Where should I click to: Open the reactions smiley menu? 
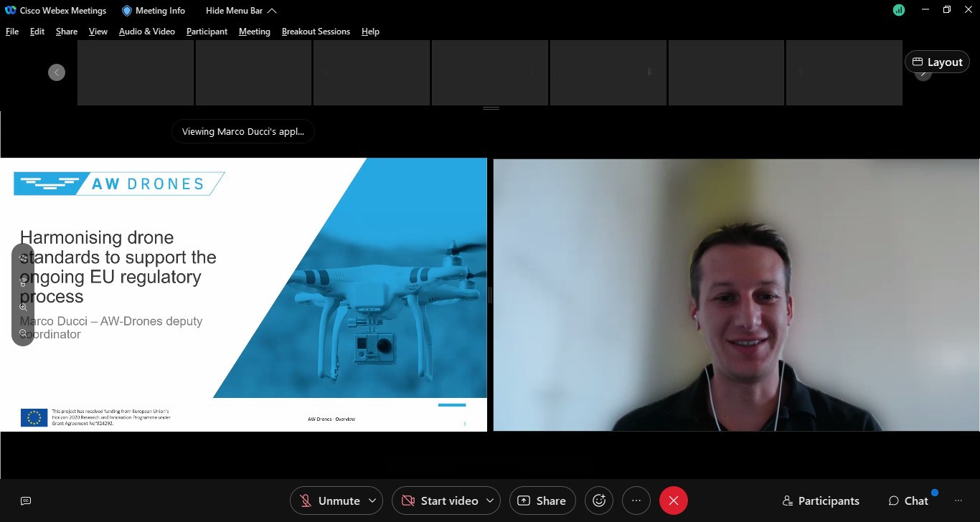pos(599,500)
